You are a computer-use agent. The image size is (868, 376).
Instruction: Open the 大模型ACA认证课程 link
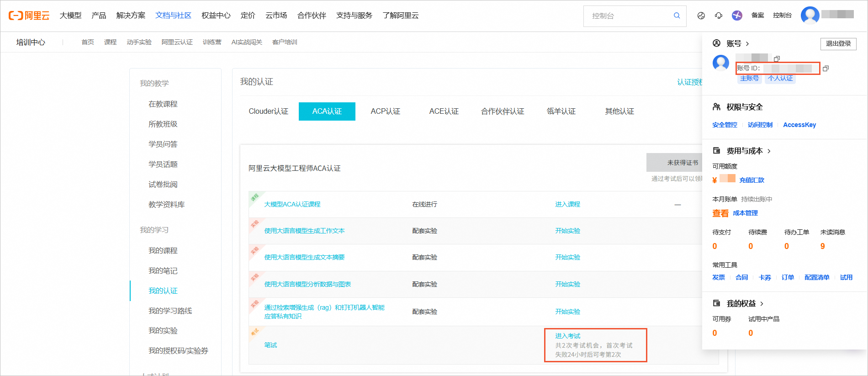[x=292, y=204]
